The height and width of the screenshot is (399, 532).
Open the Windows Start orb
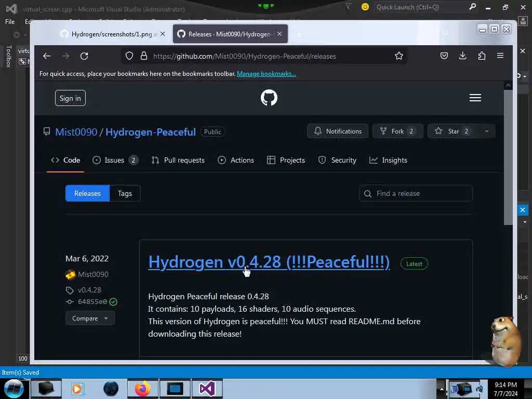(x=14, y=389)
